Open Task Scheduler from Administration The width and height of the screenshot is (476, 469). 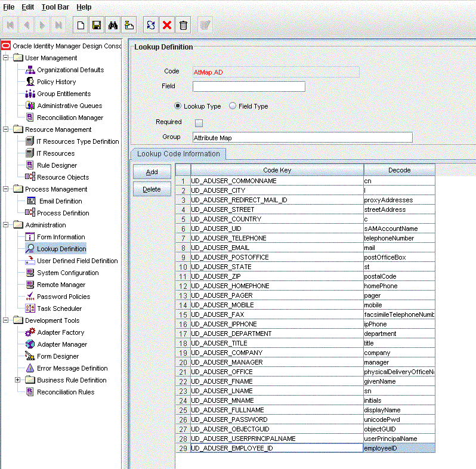click(x=59, y=308)
